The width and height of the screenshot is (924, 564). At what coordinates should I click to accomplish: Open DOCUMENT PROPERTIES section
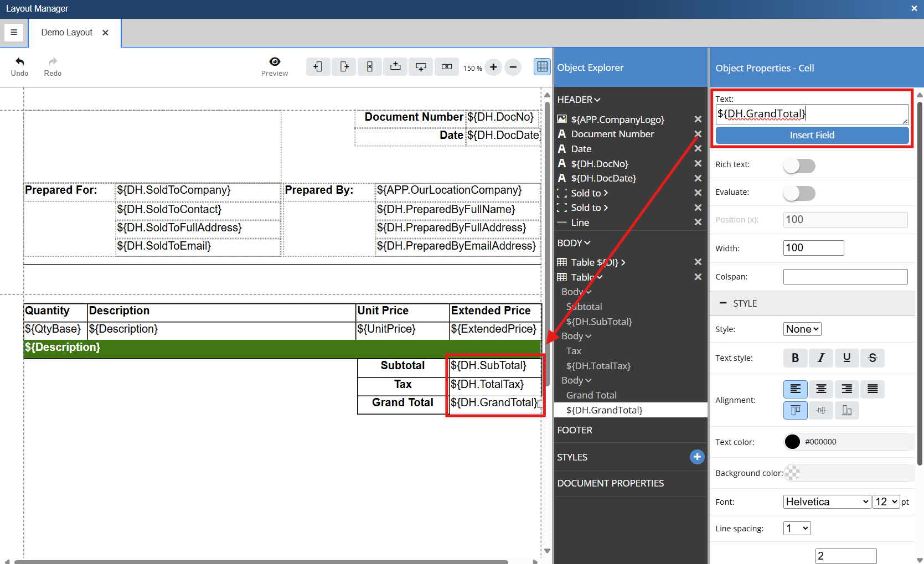click(x=610, y=483)
